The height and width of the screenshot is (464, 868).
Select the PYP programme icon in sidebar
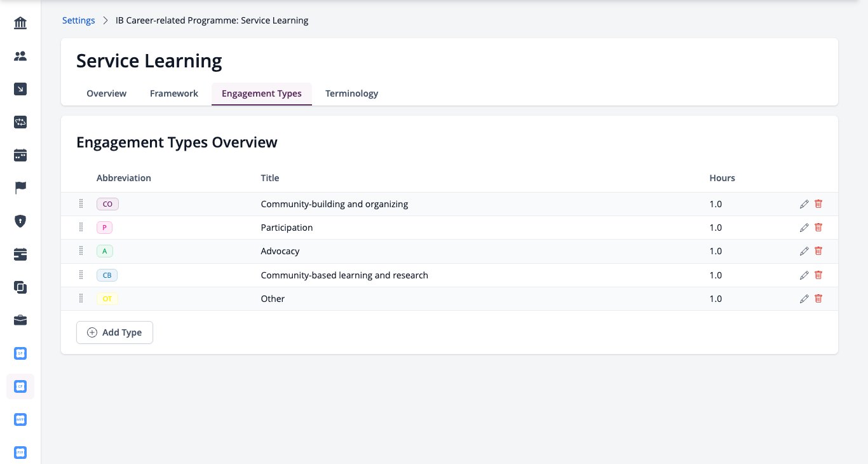tap(20, 453)
